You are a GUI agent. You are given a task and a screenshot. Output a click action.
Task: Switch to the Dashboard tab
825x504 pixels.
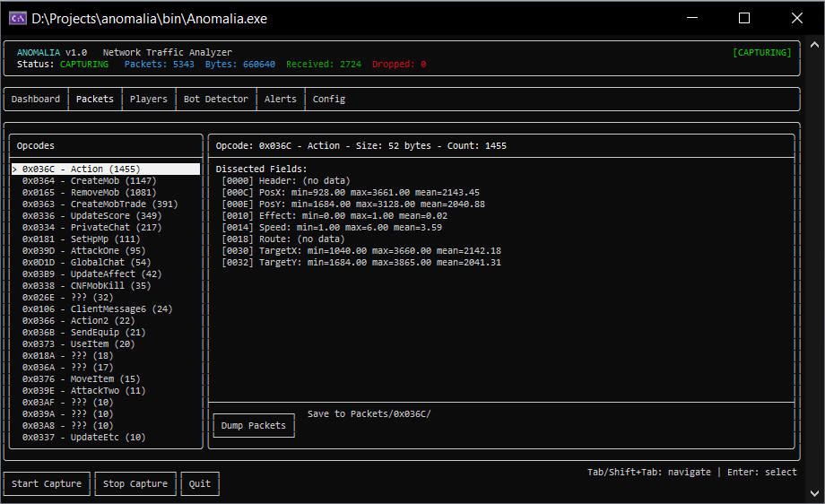[x=36, y=99]
